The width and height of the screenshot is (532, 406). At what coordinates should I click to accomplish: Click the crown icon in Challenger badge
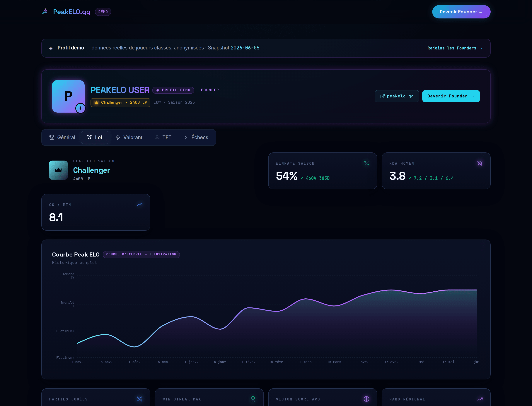(96, 102)
